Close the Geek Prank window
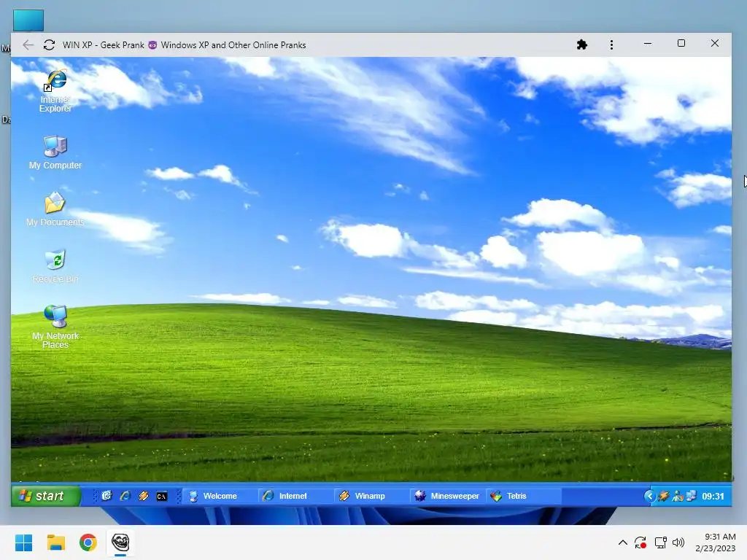 tap(715, 43)
